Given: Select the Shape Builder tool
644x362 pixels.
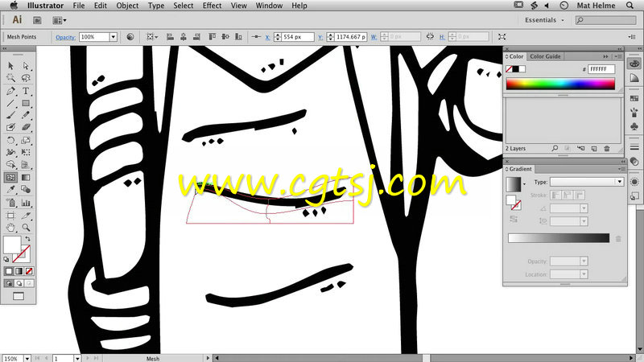Looking at the screenshot, I should point(10,165).
